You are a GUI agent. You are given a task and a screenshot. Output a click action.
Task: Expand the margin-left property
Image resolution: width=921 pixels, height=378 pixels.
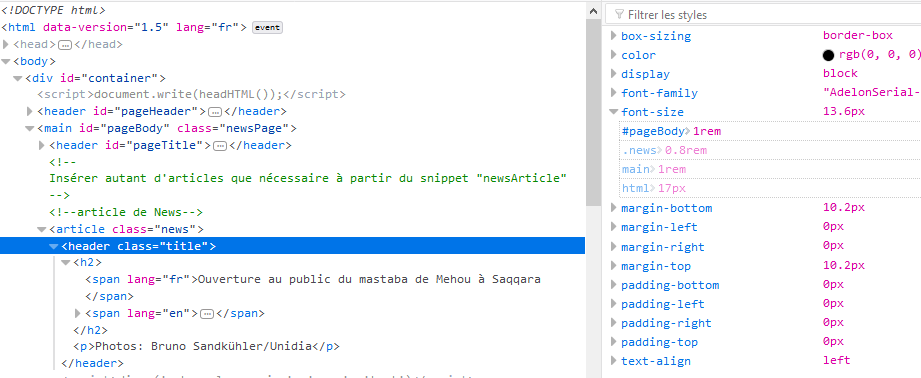(x=614, y=227)
